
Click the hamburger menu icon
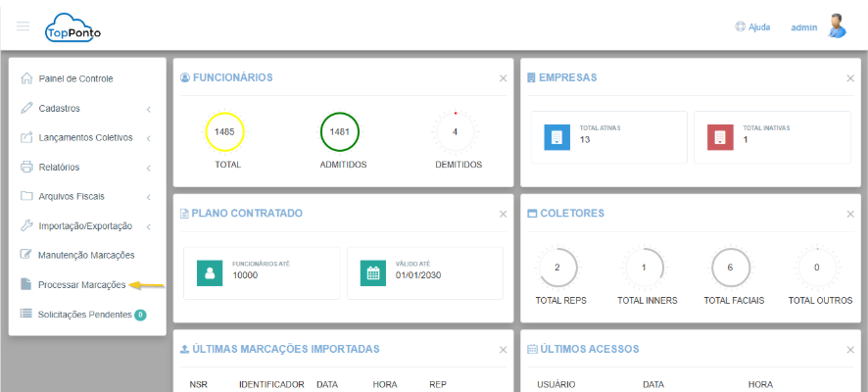click(x=24, y=26)
